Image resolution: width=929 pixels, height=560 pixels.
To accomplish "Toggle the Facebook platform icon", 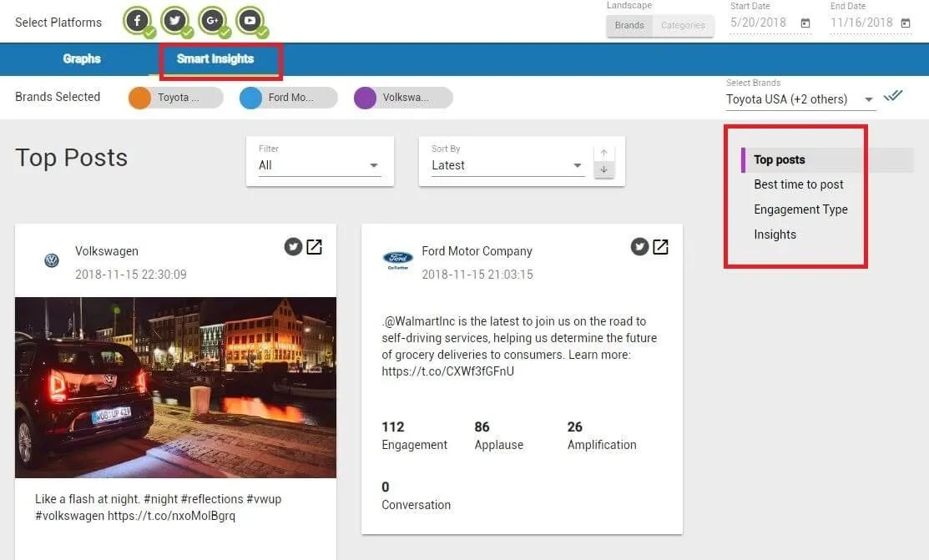I will click(x=137, y=21).
